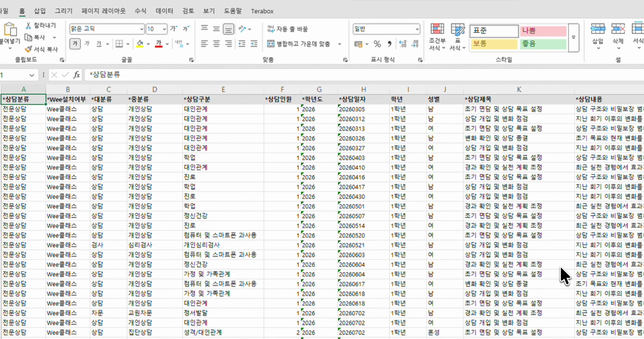Image resolution: width=644 pixels, height=339 pixels.
Task: Toggle underline formatting button
Action: coord(99,44)
